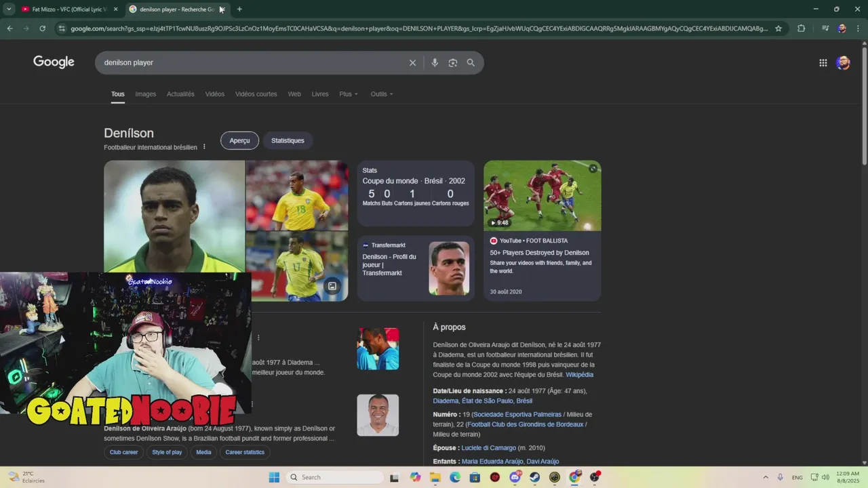Open File Explorer from the taskbar
The height and width of the screenshot is (488, 868).
tap(435, 477)
